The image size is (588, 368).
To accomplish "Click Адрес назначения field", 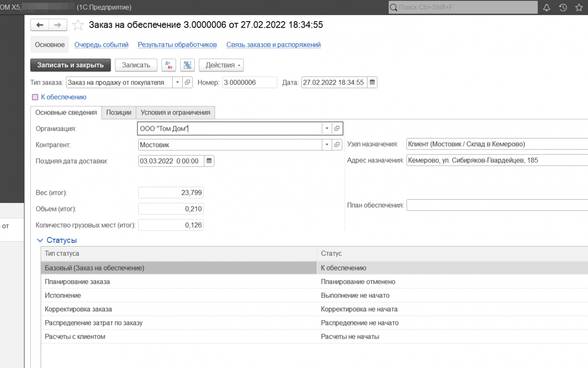I will pyautogui.click(x=497, y=161).
